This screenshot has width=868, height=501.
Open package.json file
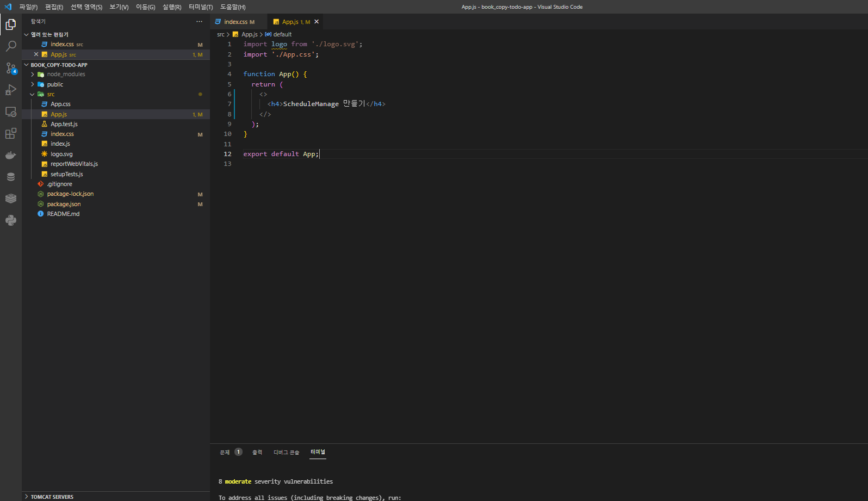[x=116, y=204]
